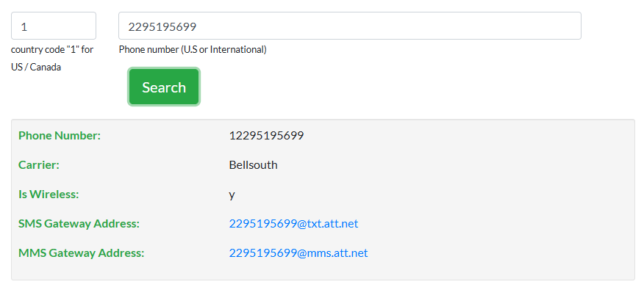Click the digit 1 in country code box
Viewport: 644px width, 287px height.
[24, 27]
